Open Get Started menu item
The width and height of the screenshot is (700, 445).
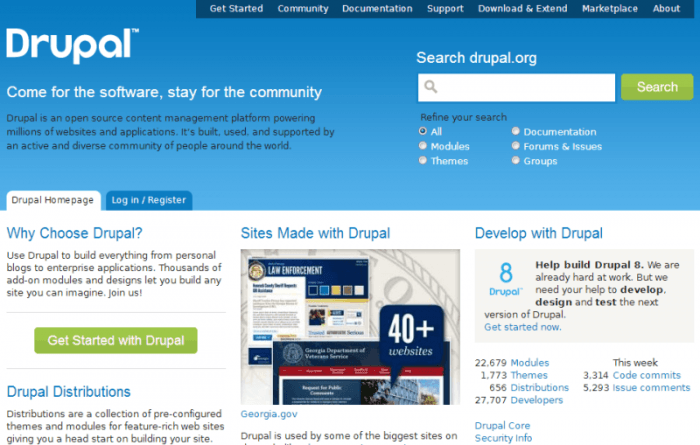point(236,8)
